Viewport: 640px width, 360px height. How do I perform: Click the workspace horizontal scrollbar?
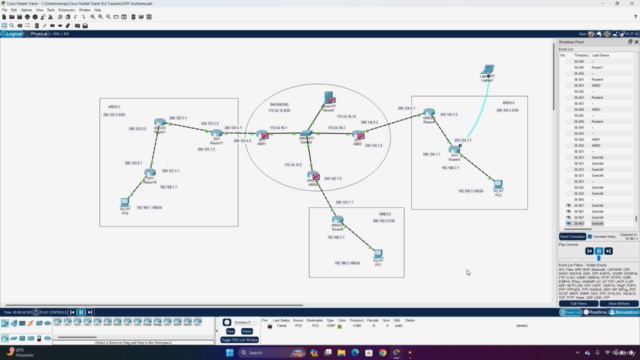pos(154,305)
